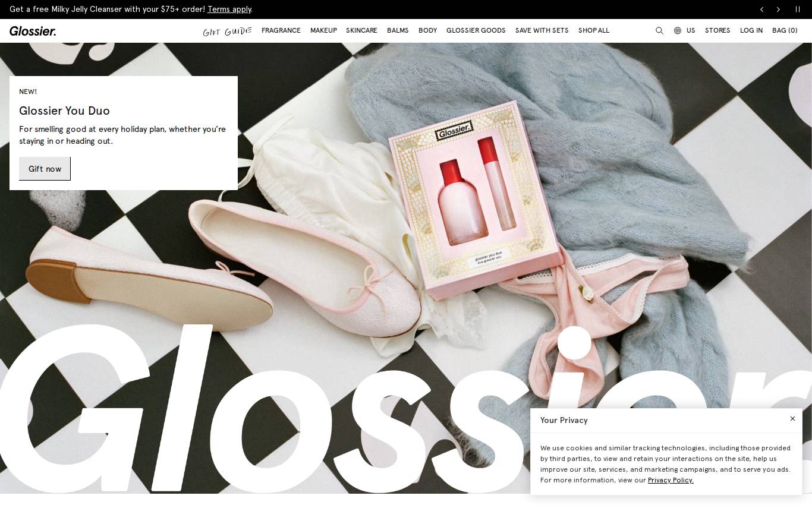Show the previous announcement banner

(x=761, y=10)
